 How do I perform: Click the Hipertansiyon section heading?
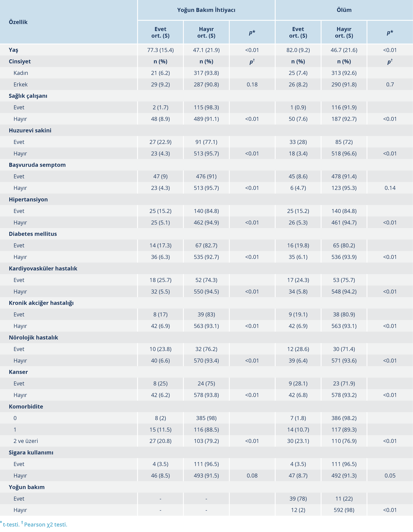coord(28,200)
